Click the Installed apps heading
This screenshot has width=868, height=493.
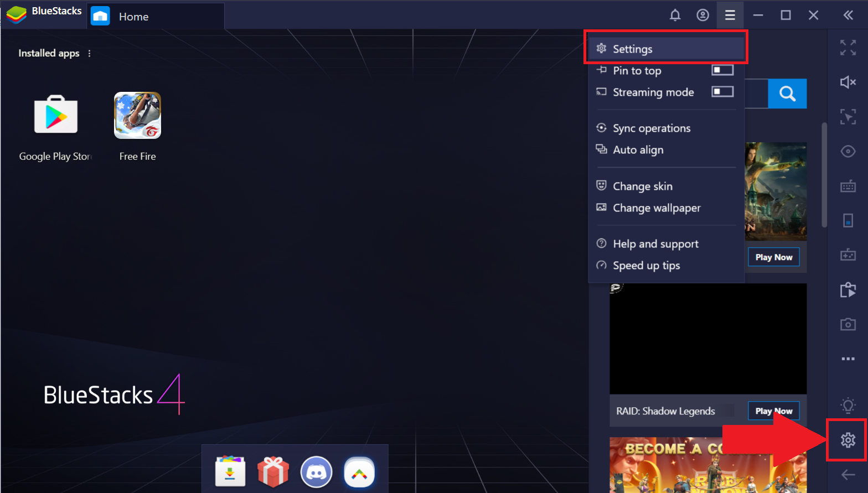click(x=49, y=53)
